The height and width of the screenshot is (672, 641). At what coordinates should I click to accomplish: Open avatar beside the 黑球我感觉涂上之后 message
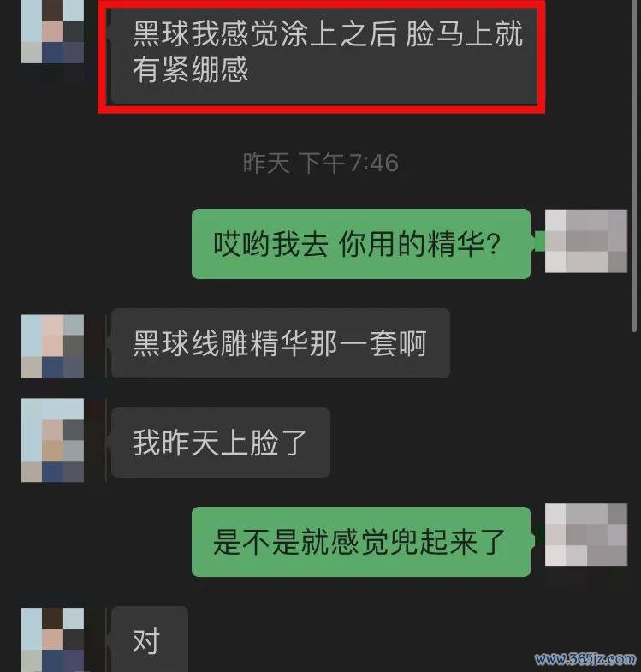point(52,32)
